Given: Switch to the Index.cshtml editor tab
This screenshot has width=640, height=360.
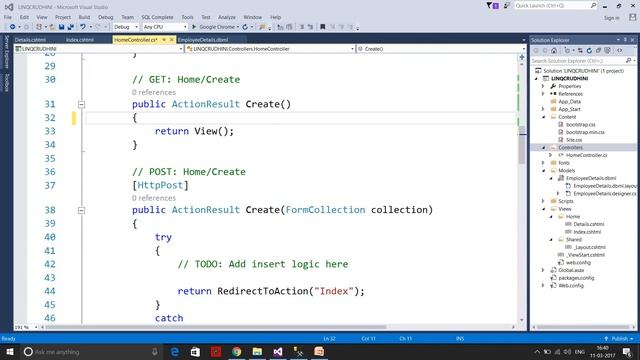Looking at the screenshot, I should (80, 40).
